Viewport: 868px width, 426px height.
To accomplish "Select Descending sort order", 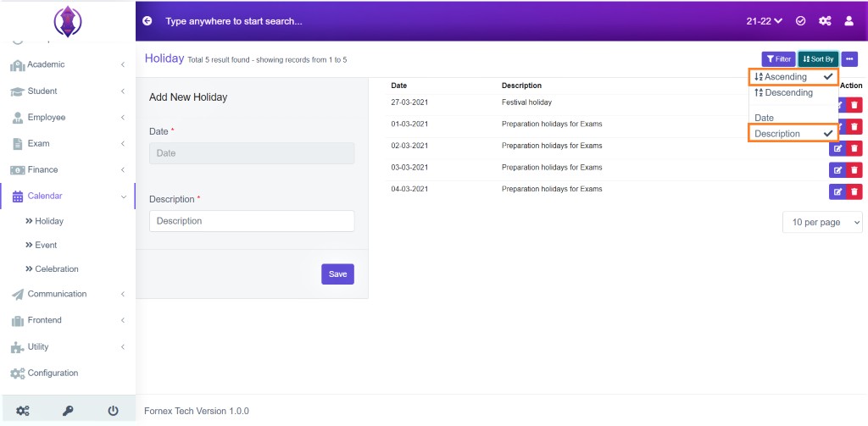I will (793, 93).
